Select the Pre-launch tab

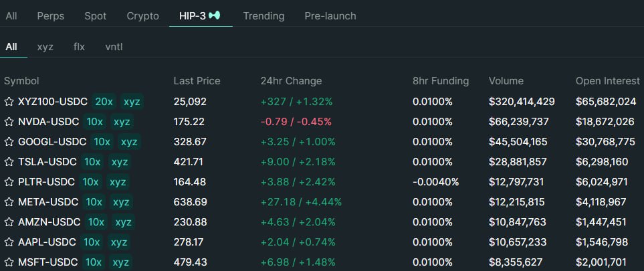click(x=330, y=15)
